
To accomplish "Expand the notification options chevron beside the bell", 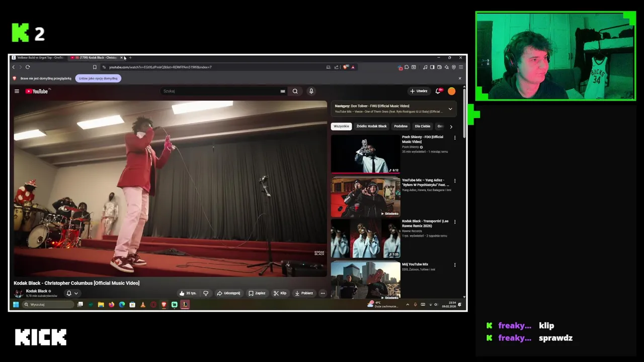I will click(x=76, y=293).
